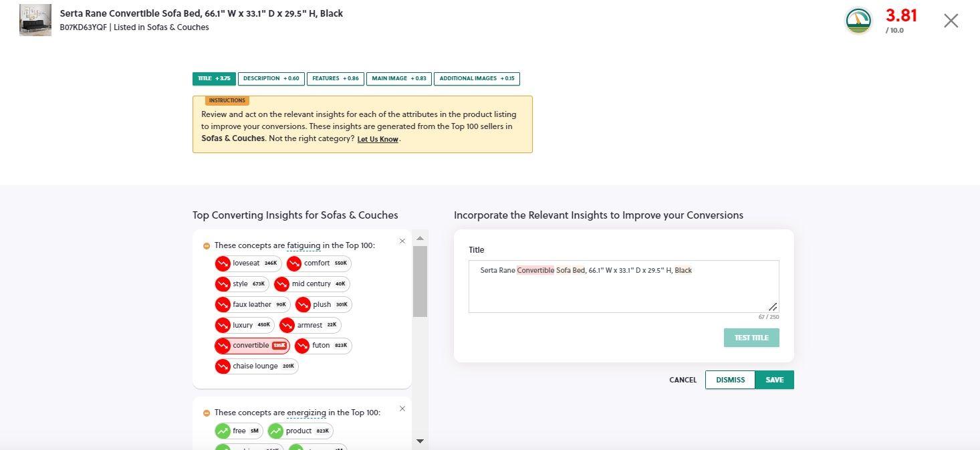Open the Serta sofa product thumbnail
The width and height of the screenshot is (980, 450).
click(x=35, y=20)
